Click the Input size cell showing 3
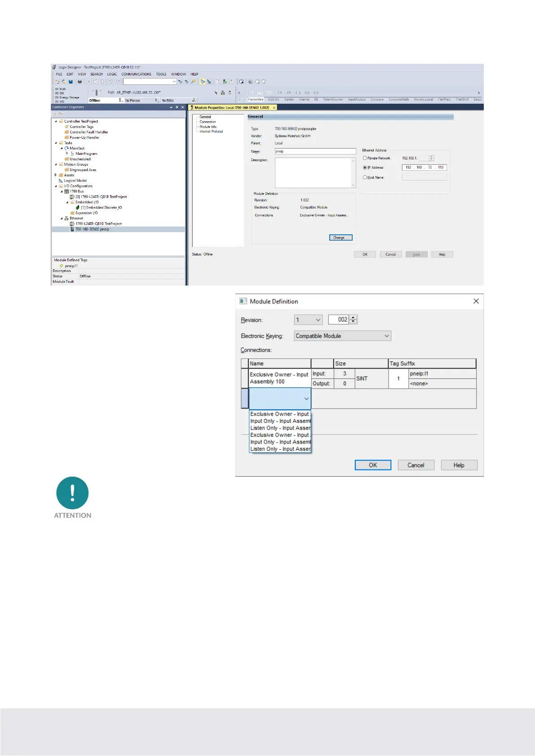This screenshot has height=756, width=535. (345, 374)
